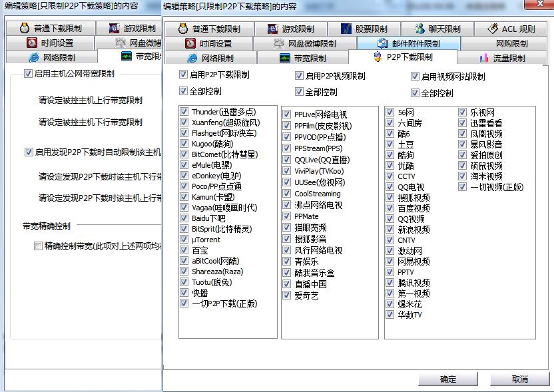The height and width of the screenshot is (392, 554).
Task: Click 网盘微博 cloud icon in back window
Action: pos(121,43)
